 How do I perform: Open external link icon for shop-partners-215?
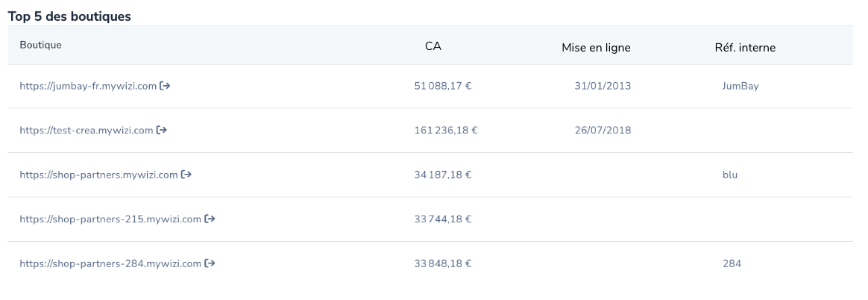(210, 219)
